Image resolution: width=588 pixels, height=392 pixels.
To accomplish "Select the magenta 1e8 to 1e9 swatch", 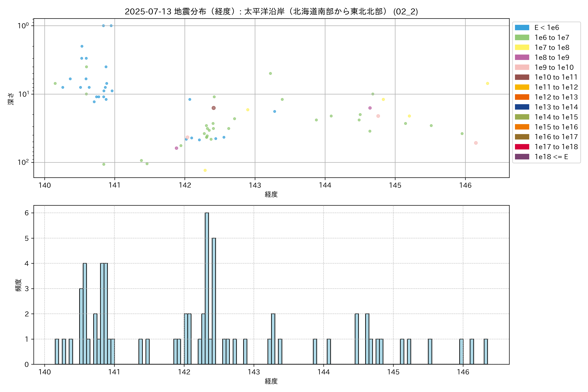I will [x=522, y=57].
